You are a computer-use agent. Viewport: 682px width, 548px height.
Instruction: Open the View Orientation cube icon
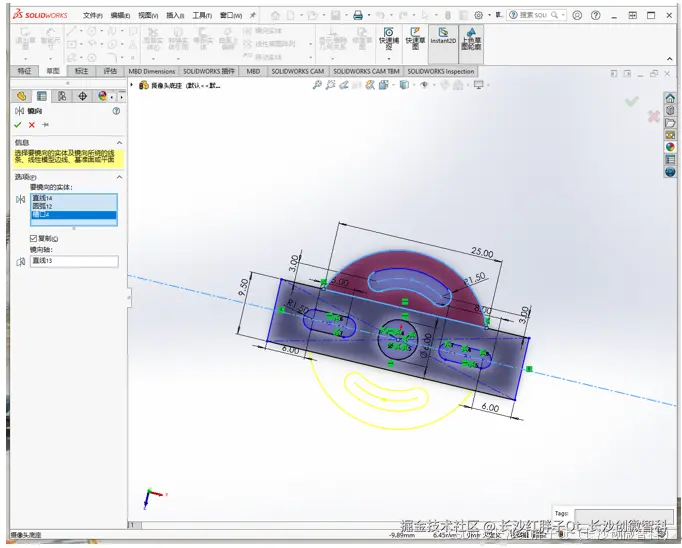point(384,85)
